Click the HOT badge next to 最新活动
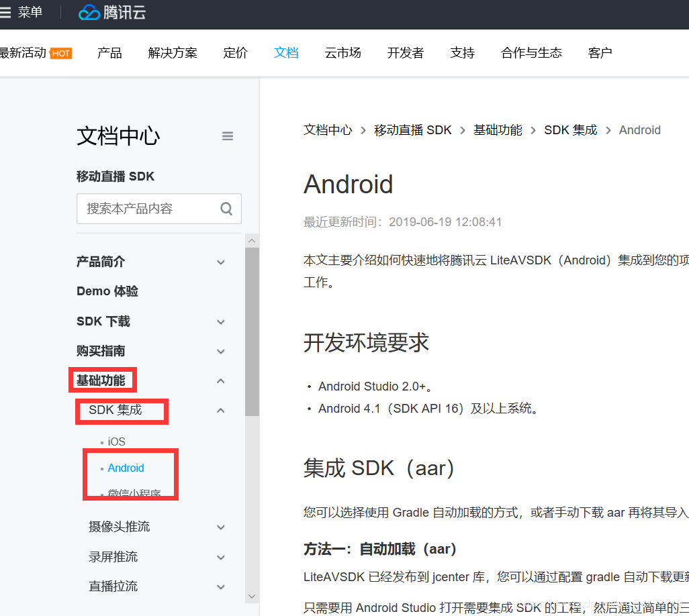Viewport: 689px width, 616px height. [60, 54]
